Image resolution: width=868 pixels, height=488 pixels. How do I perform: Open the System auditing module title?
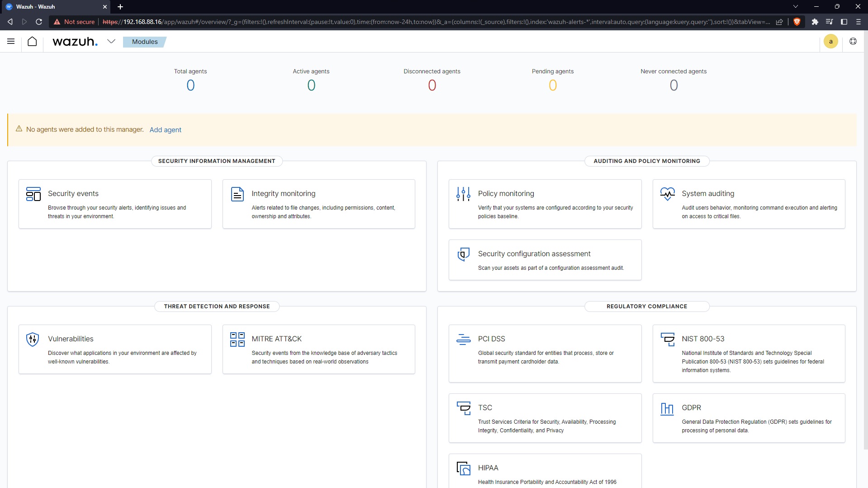(x=708, y=194)
